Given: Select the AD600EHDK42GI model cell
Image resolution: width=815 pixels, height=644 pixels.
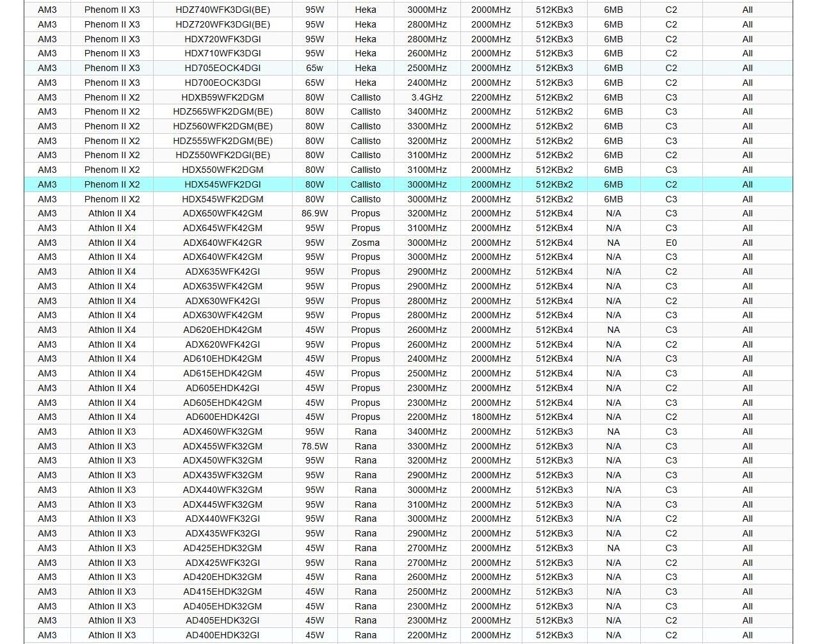Looking at the screenshot, I should click(x=222, y=417).
